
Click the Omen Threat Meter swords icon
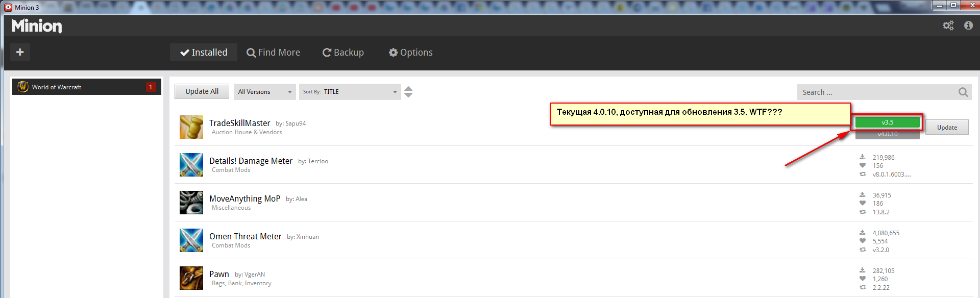click(191, 240)
